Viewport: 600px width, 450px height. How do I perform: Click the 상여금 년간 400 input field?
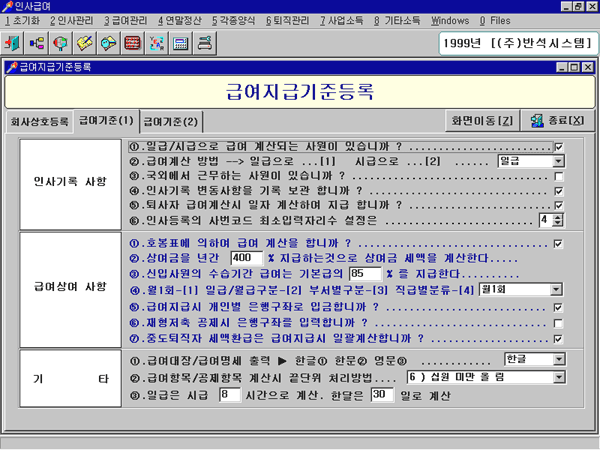coord(246,257)
